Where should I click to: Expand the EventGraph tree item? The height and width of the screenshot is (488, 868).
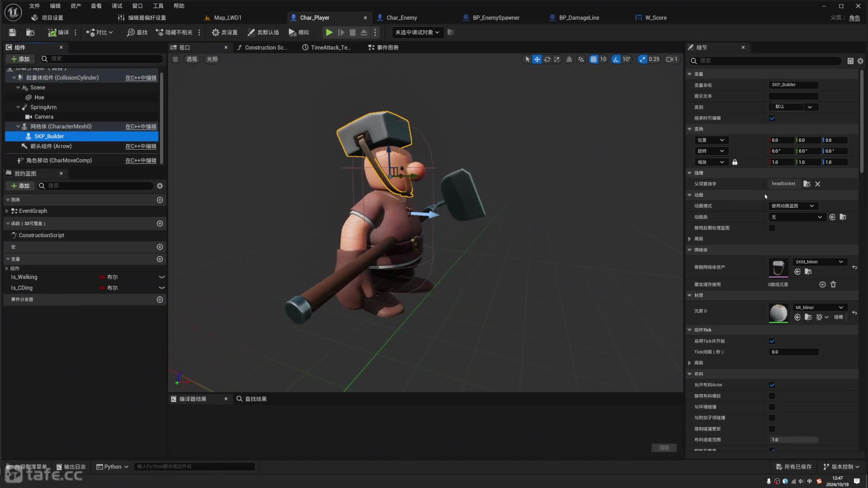(7, 211)
